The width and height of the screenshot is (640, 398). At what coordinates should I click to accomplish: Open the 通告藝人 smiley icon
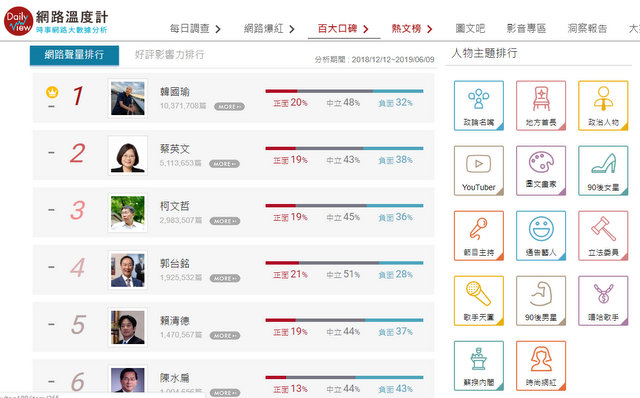(541, 236)
